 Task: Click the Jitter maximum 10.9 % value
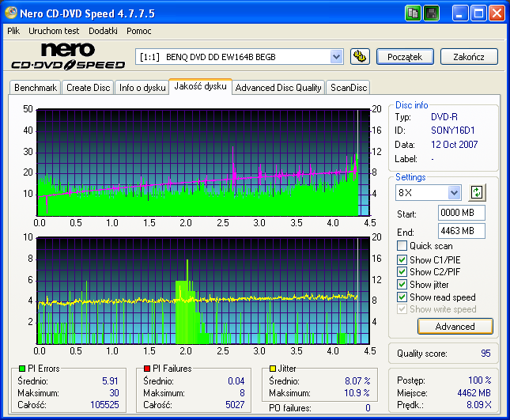[357, 393]
